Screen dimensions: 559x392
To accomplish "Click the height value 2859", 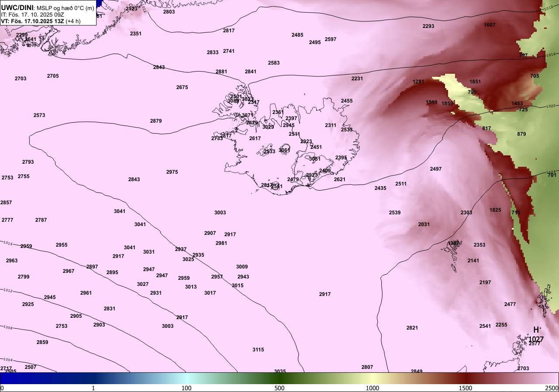I will coord(42,342).
